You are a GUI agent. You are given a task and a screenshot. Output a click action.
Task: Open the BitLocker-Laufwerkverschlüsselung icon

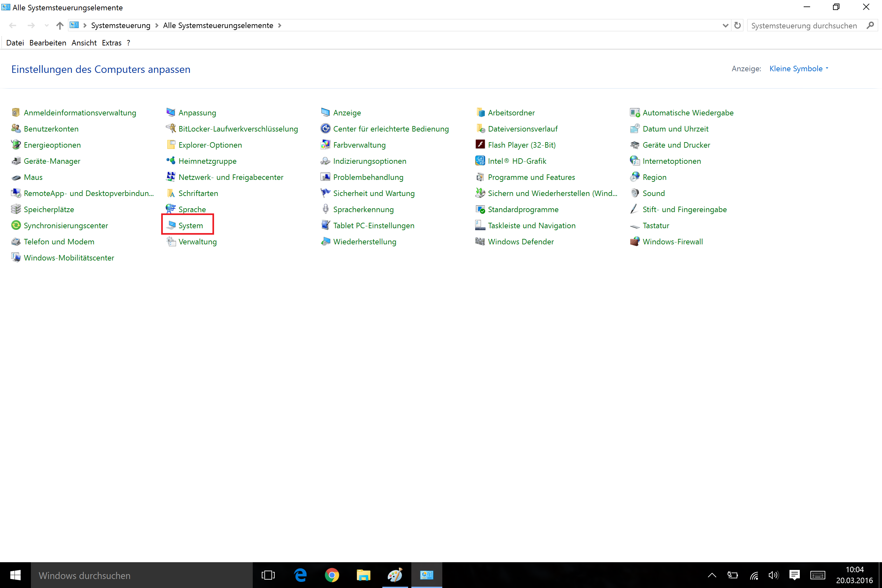pos(171,129)
